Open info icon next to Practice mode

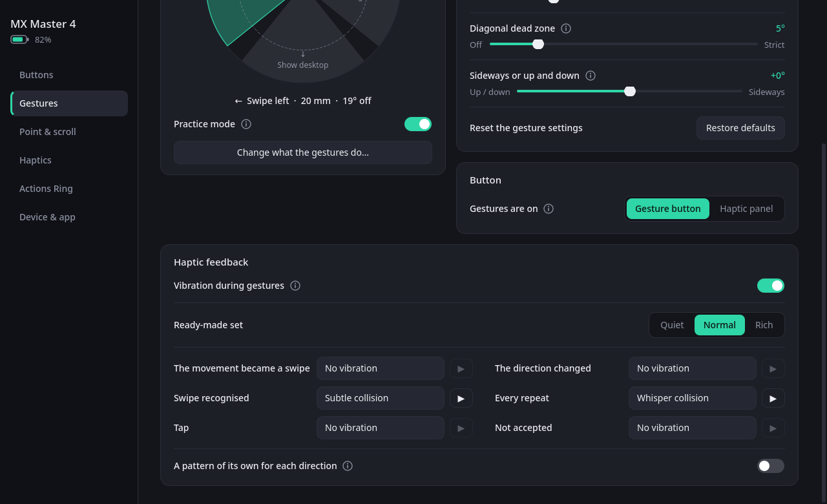tap(246, 124)
